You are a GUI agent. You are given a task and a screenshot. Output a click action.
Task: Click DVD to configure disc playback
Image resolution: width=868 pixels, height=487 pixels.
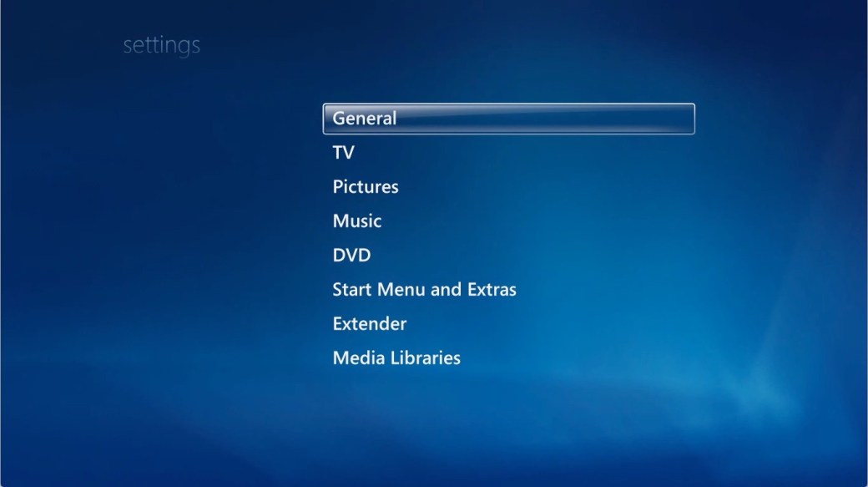tap(350, 256)
